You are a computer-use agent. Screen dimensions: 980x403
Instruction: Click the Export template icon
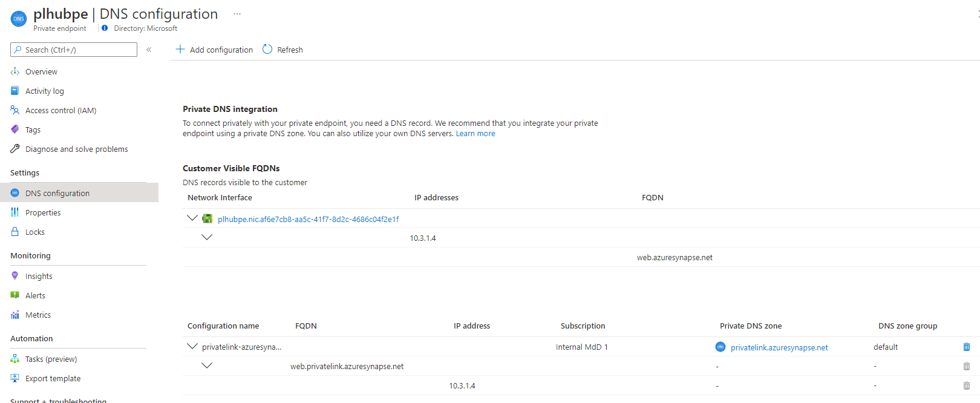click(x=15, y=378)
